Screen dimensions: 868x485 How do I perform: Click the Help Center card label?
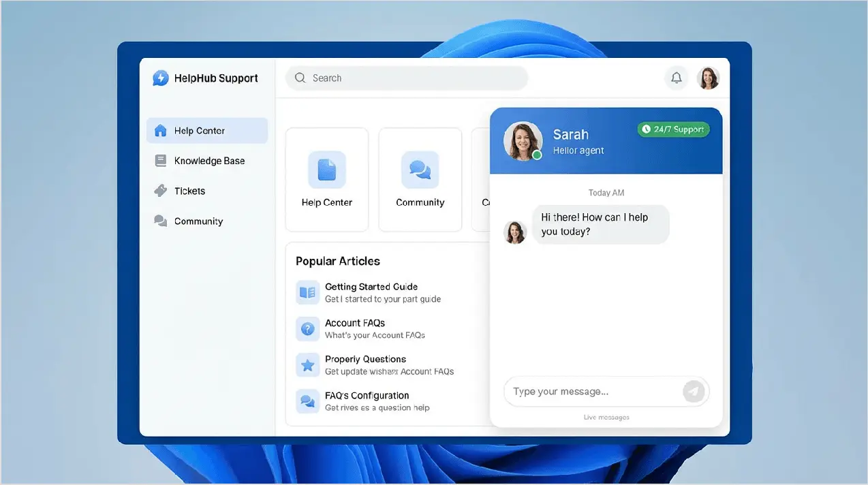tap(327, 202)
